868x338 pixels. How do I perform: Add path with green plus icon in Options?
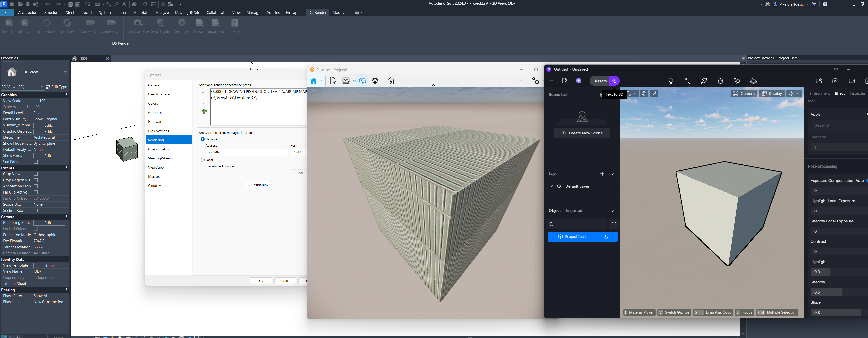pos(204,111)
